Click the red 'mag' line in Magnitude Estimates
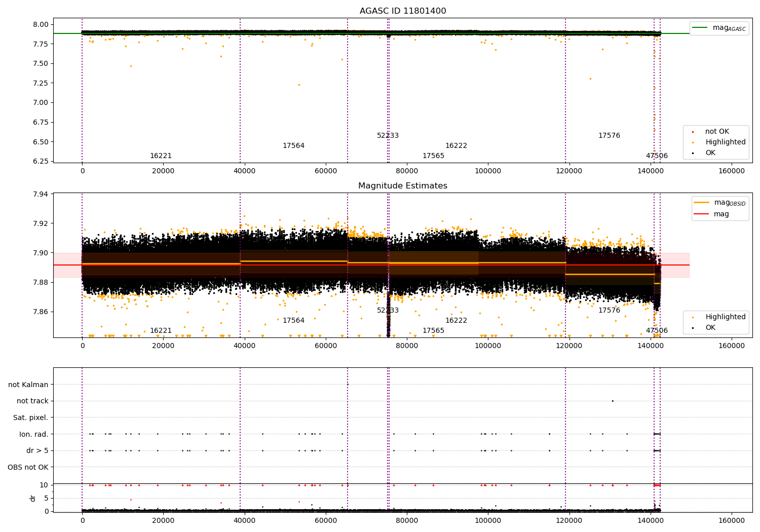The height and width of the screenshot is (532, 760). pos(371,265)
